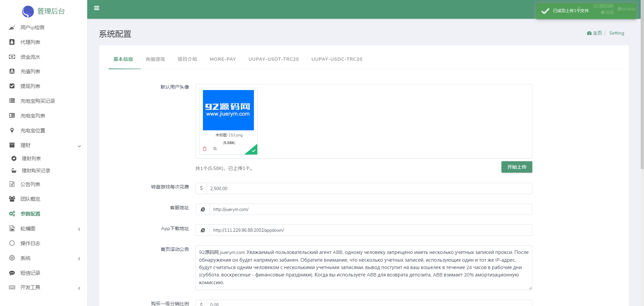The width and height of the screenshot is (644, 306).
Task: Open 理财列表 submenu icon
Action: [x=14, y=158]
